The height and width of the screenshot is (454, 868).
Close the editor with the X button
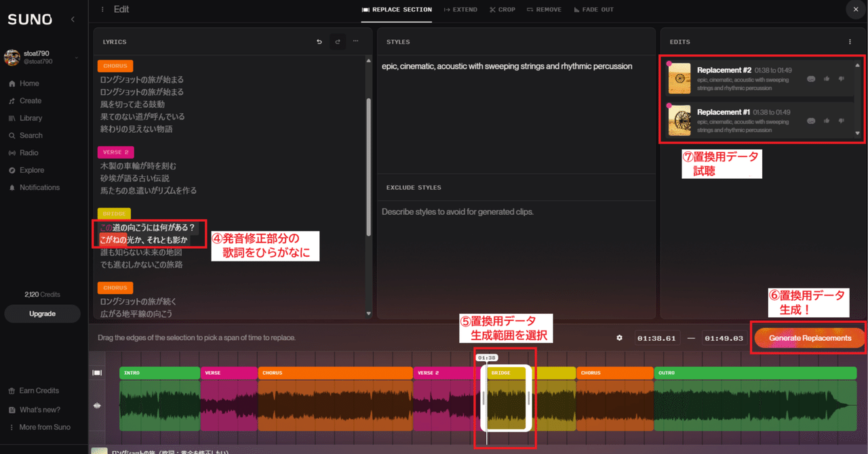coord(854,9)
